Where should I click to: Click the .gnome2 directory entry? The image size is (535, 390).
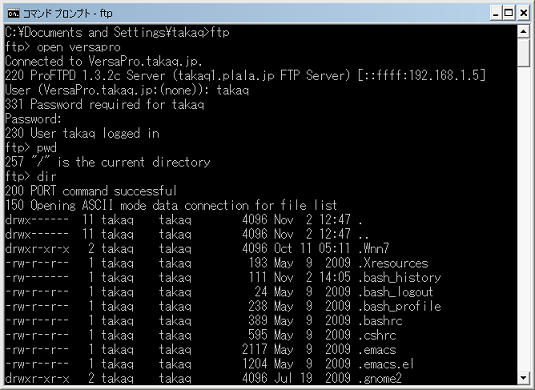tap(203, 378)
